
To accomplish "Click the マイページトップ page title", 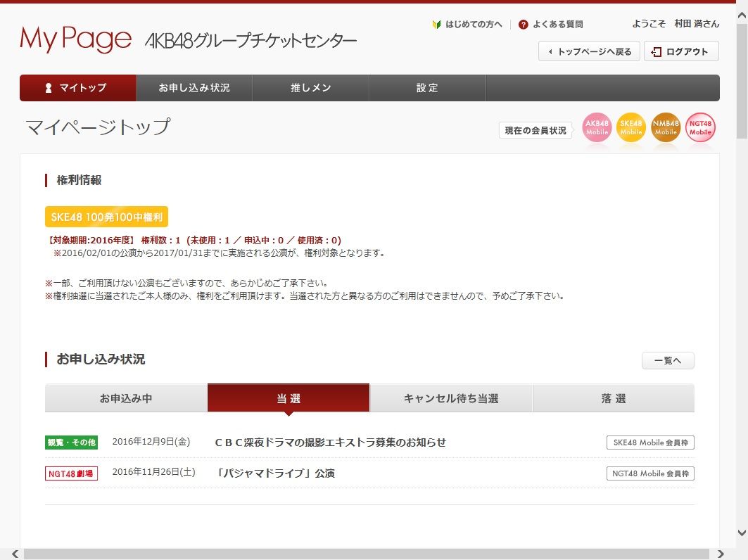I will coord(98,127).
